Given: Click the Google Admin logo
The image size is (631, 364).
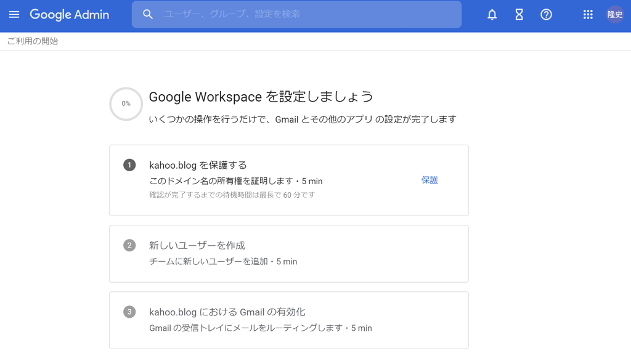Looking at the screenshot, I should (69, 15).
